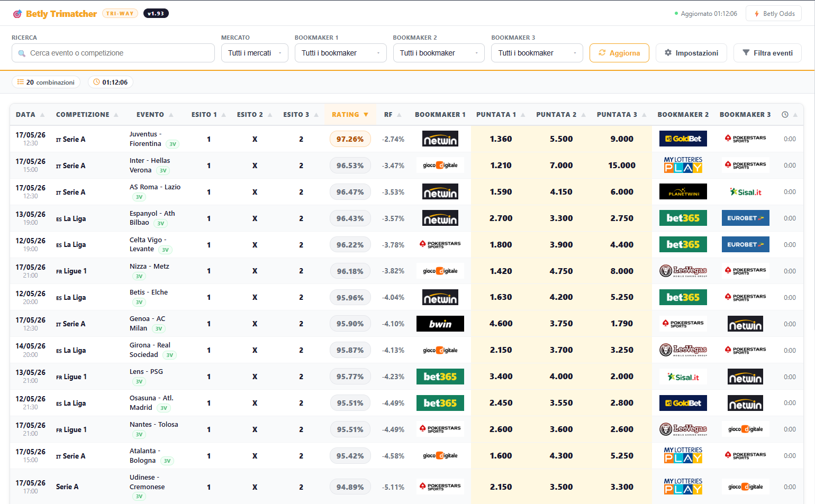Click odds 4.600 in Genoa - AC Milan row
The image size is (815, 504).
501,324
